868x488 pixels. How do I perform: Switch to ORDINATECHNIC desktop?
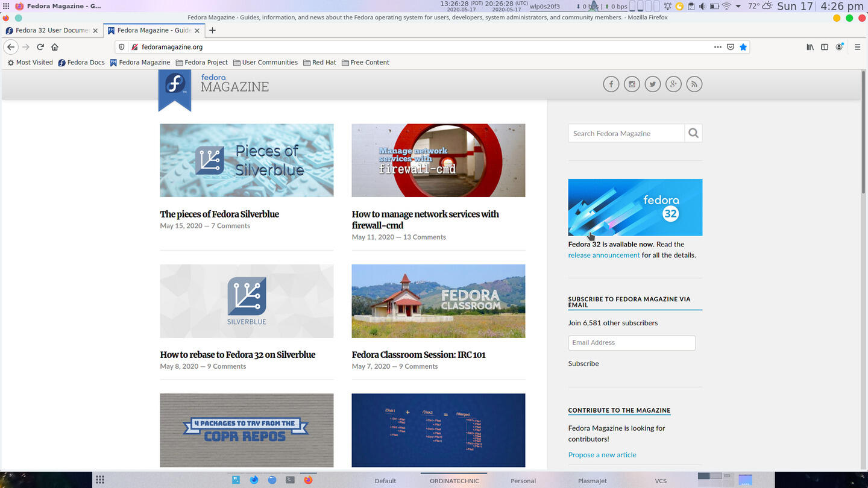click(x=454, y=481)
